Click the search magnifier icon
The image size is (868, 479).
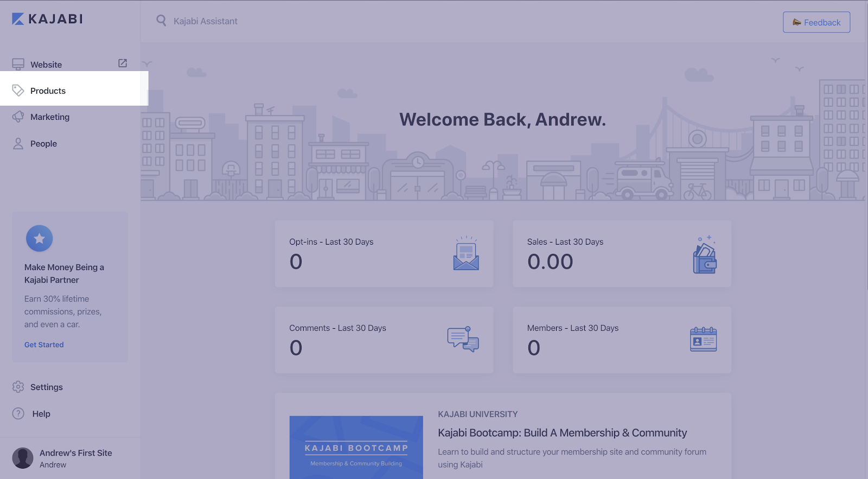[x=161, y=21]
